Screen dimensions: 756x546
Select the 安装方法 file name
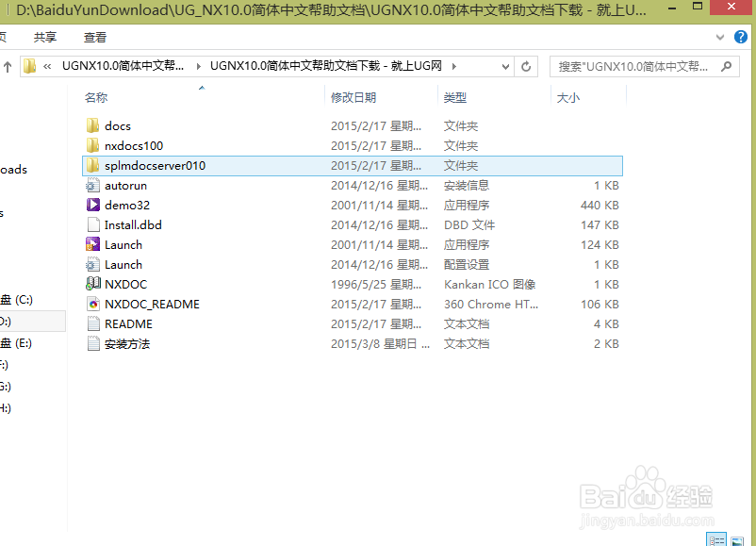(127, 343)
